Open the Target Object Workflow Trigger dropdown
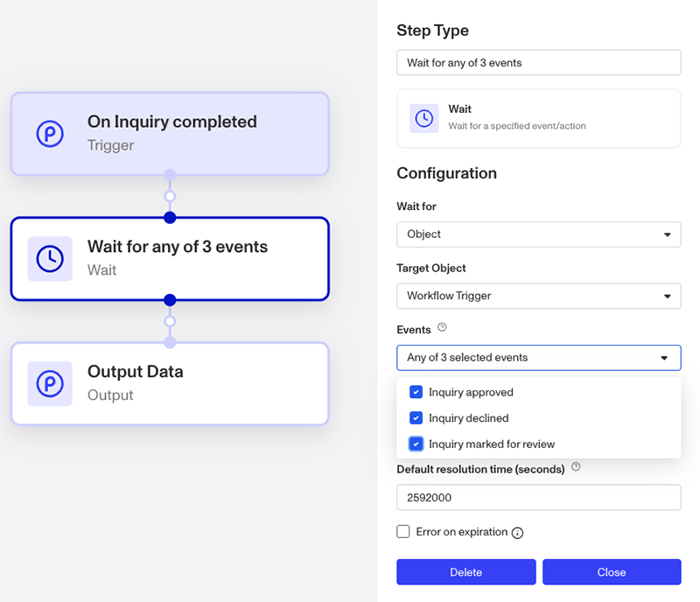This screenshot has height=602, width=700. click(539, 296)
